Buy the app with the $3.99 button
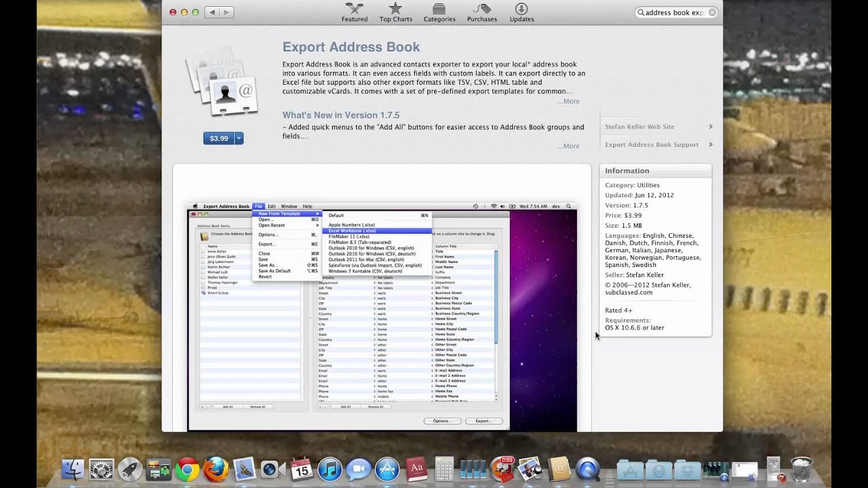 pos(218,138)
